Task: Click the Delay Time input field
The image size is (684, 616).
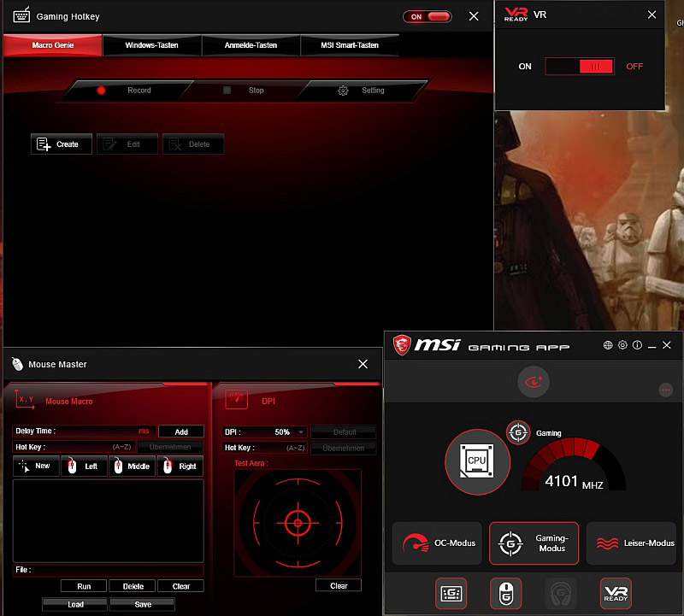Action: pyautogui.click(x=84, y=431)
